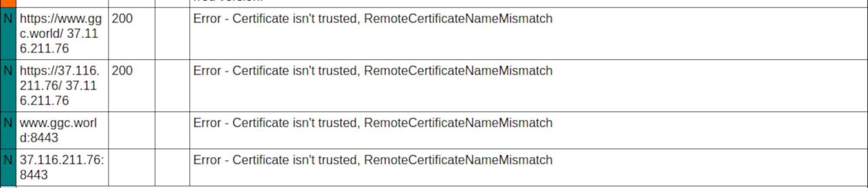Select the certificate error message in 37.116.211.76:8443 row
Image resolution: width=868 pixels, height=188 pixels.
(373, 160)
